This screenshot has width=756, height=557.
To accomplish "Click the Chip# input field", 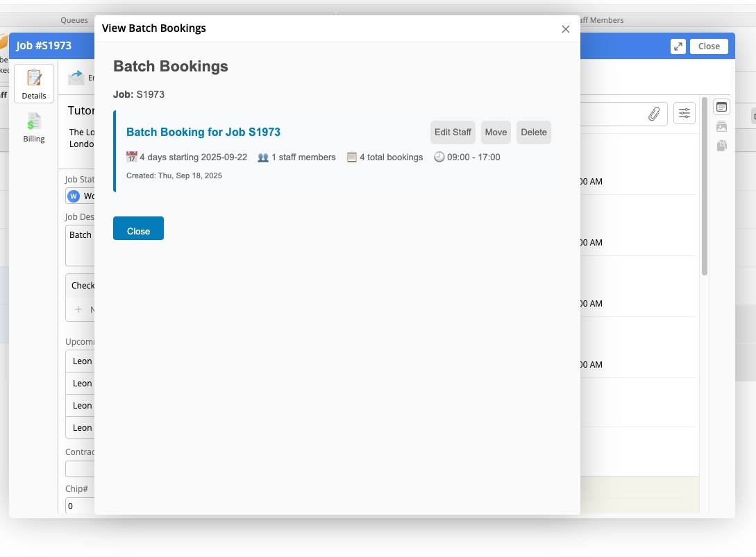I will (x=80, y=506).
